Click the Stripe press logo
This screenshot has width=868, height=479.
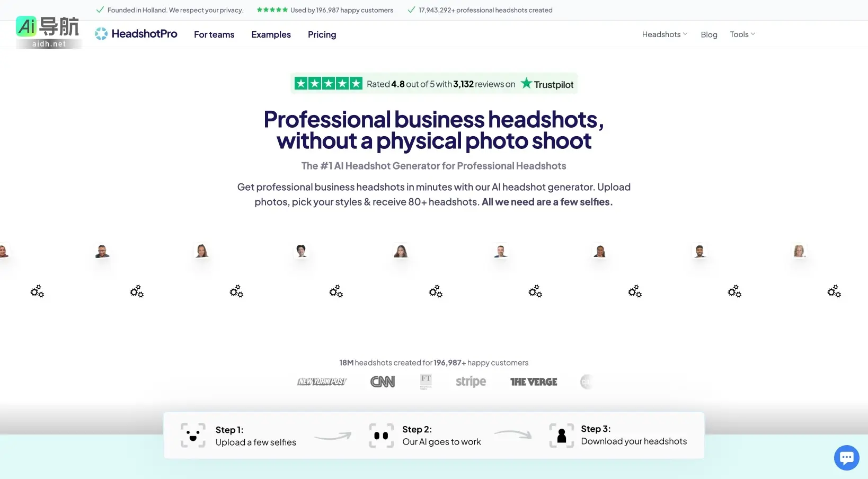click(x=470, y=382)
